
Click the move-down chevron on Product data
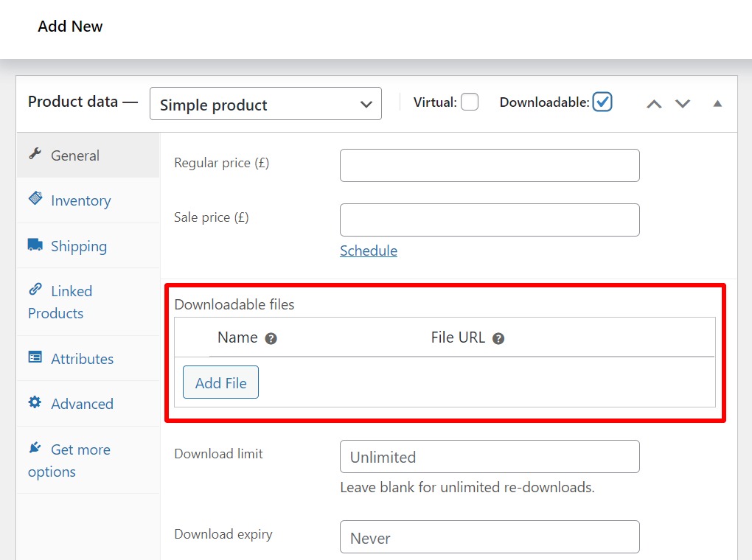pyautogui.click(x=683, y=104)
